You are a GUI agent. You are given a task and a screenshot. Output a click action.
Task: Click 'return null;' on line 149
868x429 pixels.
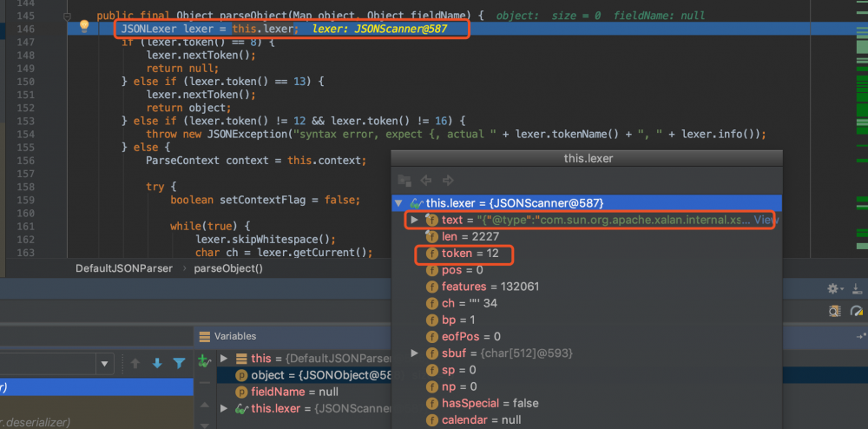tap(182, 68)
